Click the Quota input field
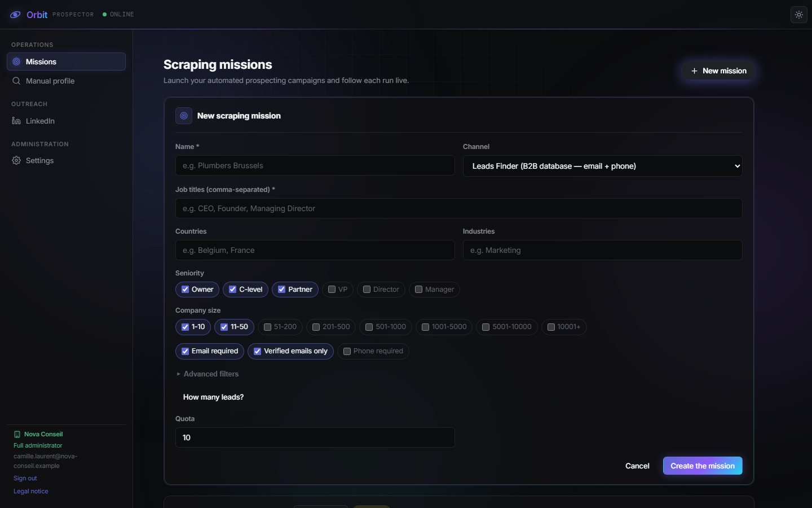812x508 pixels. coord(315,437)
